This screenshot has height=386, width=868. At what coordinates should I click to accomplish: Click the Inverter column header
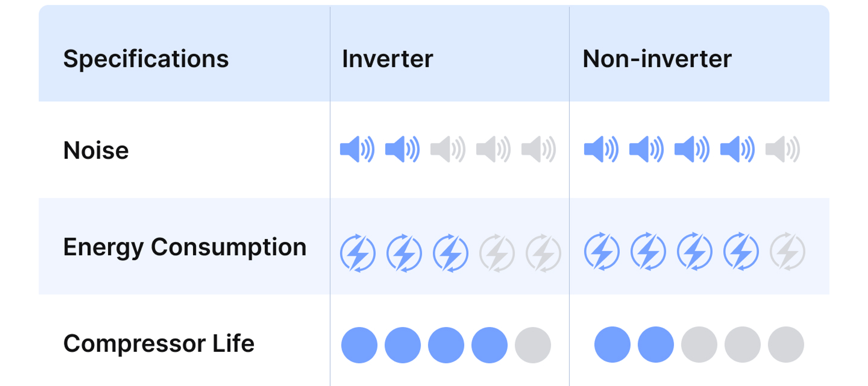click(x=388, y=59)
